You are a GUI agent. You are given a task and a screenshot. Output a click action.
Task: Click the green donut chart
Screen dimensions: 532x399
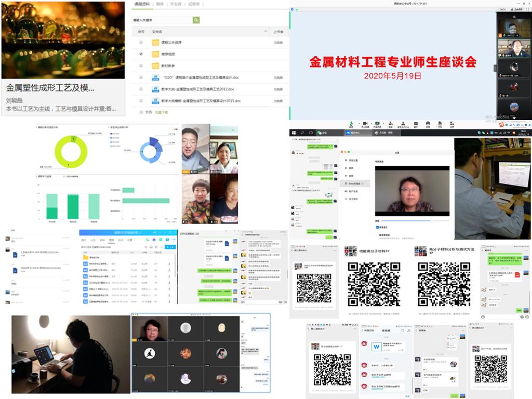71,152
